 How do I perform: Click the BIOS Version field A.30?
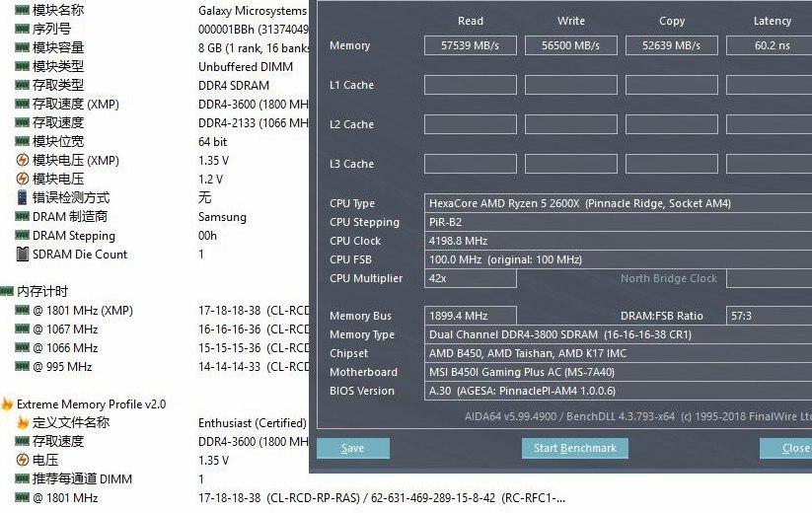619,391
